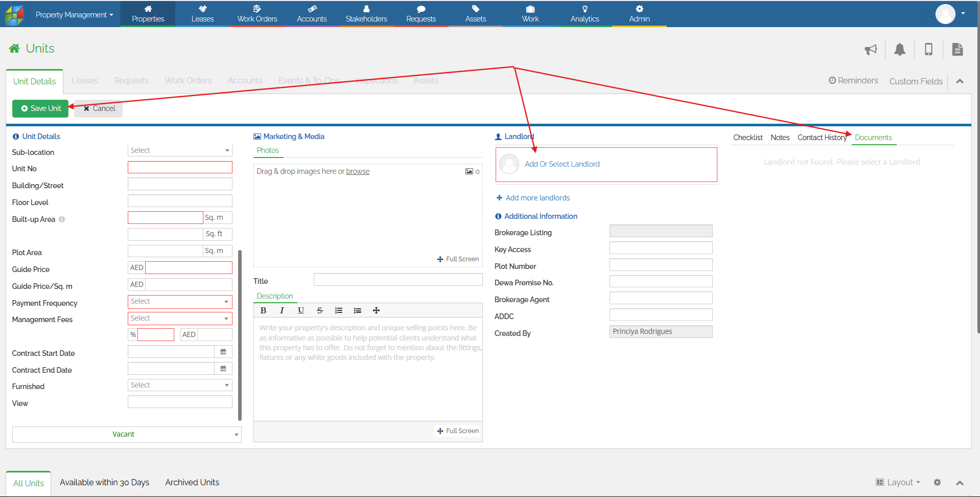
Task: Apply strikethrough in description editor
Action: 319,310
